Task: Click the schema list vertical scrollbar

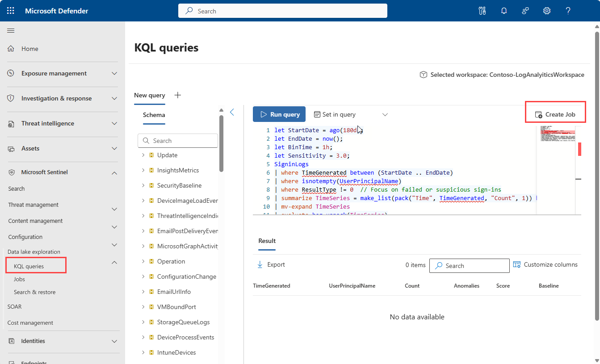Action: pyautogui.click(x=221, y=143)
